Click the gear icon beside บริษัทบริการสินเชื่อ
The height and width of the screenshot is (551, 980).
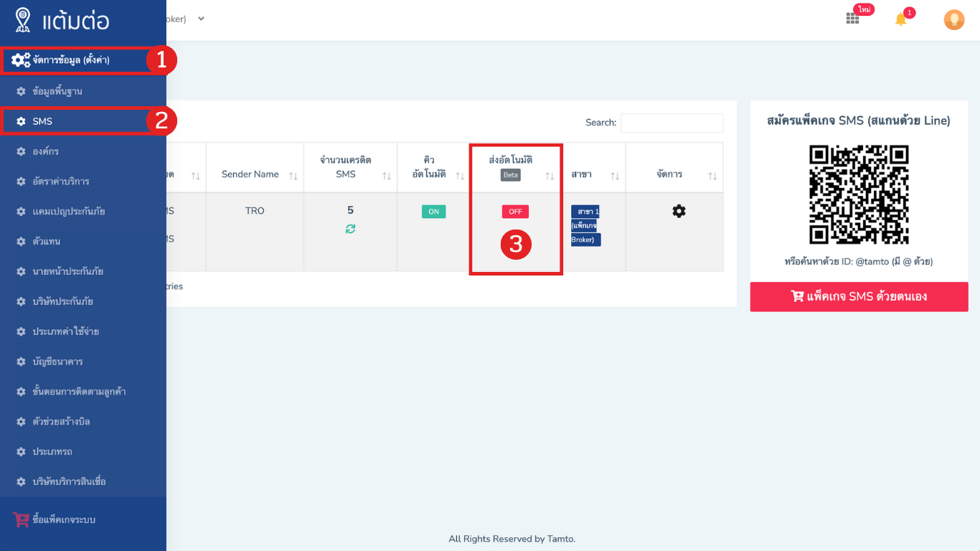[21, 482]
